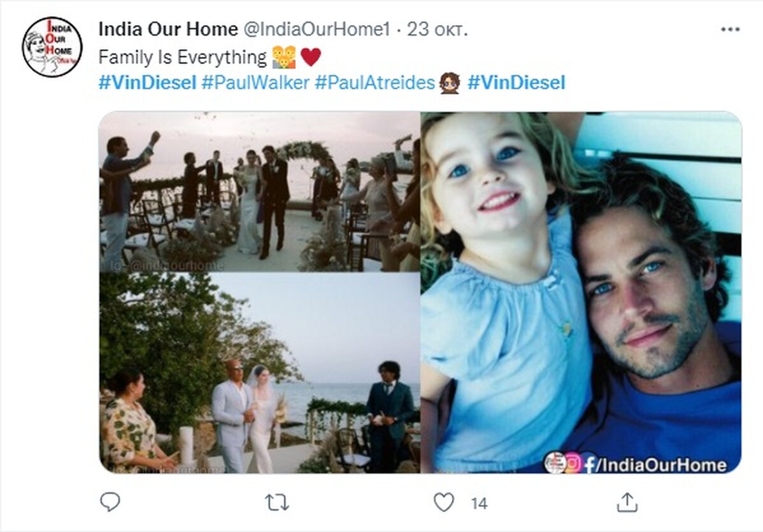Open the share upload arrow icon
Viewport: 763px width, 532px height.
coord(627,502)
